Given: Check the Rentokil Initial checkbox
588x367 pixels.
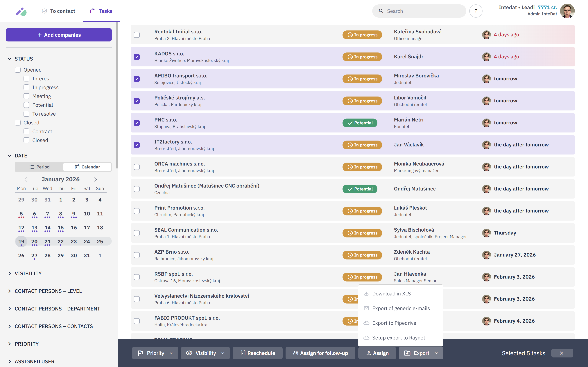Looking at the screenshot, I should [137, 35].
